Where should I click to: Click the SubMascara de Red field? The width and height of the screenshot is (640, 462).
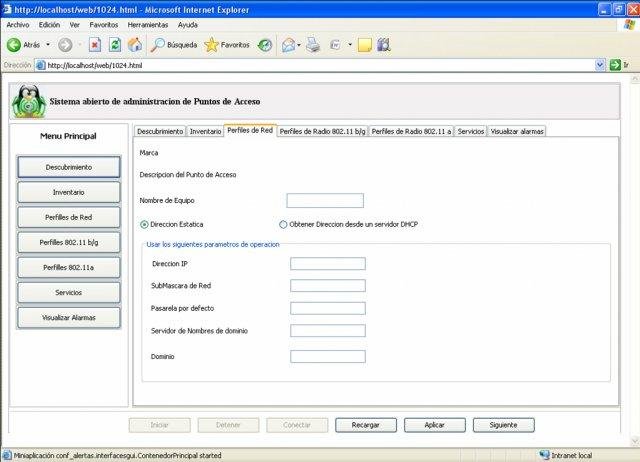328,286
